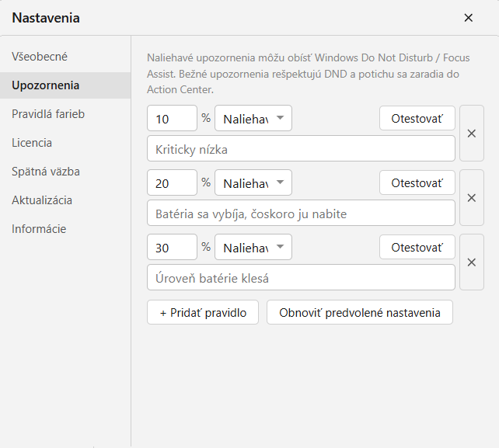Open urgency dropdown for the 10% rule

click(x=253, y=118)
